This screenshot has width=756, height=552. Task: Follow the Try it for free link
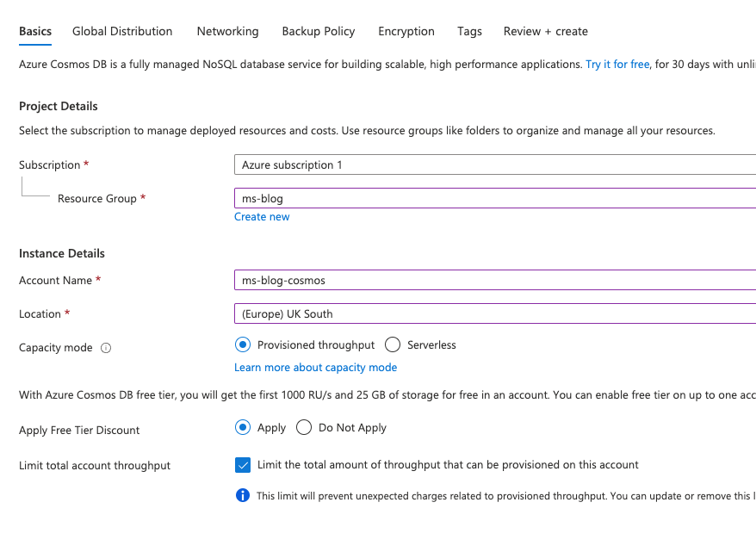(617, 64)
